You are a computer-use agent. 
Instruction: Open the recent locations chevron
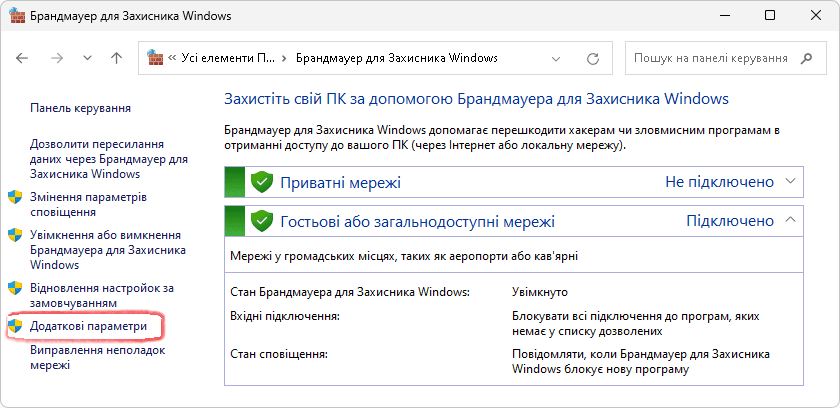coord(88,58)
